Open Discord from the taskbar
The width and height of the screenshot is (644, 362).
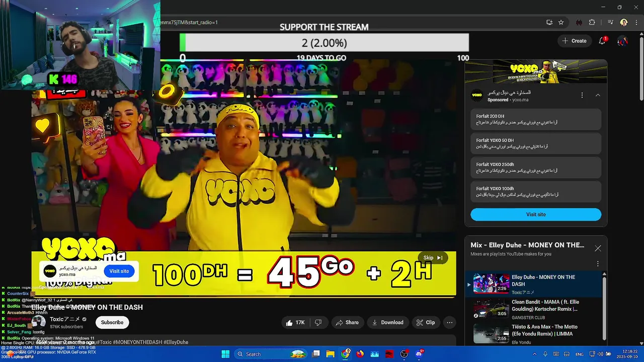tap(419, 354)
